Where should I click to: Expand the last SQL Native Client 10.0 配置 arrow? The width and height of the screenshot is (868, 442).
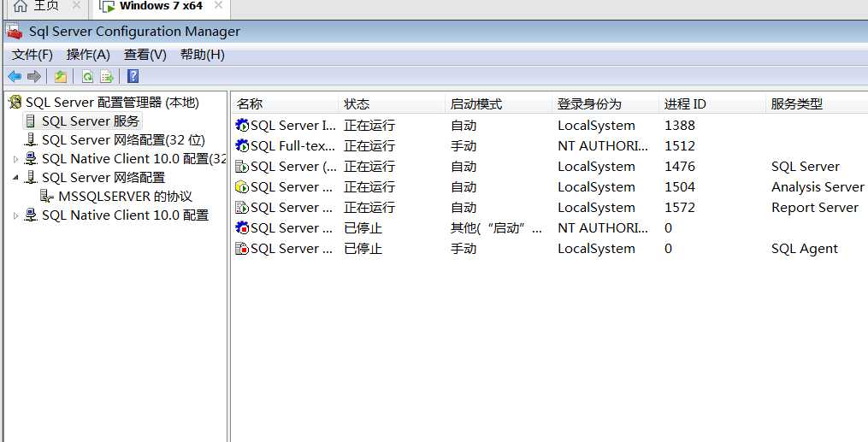point(15,215)
